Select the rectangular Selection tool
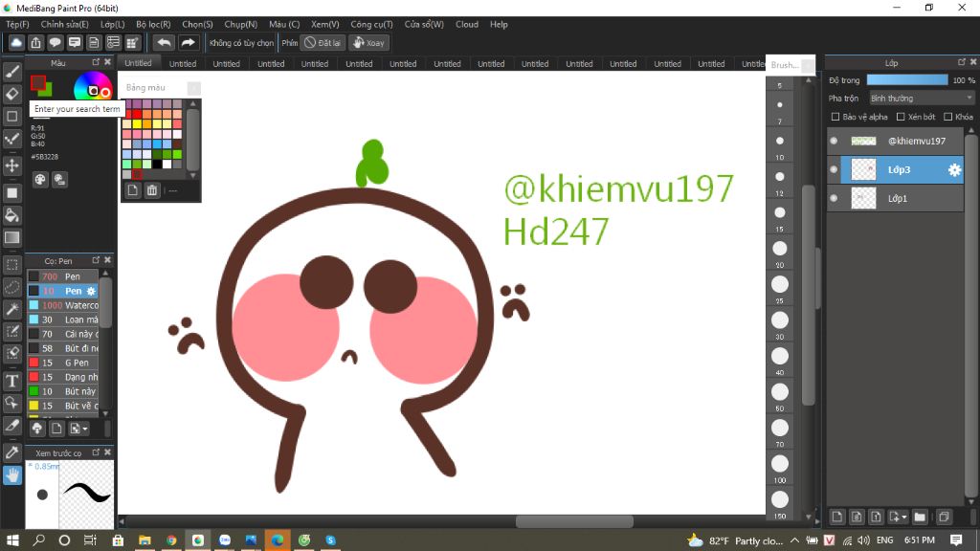Screen dimensions: 980x551 point(11,265)
